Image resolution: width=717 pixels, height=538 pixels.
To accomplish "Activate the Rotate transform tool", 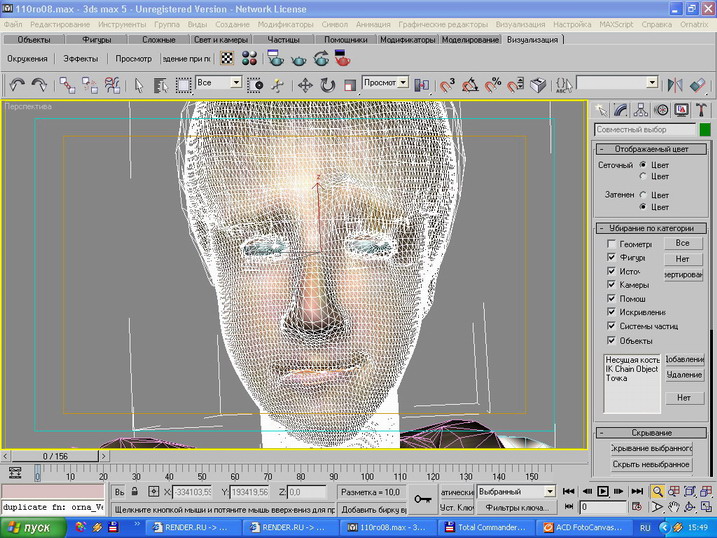I will [x=327, y=85].
